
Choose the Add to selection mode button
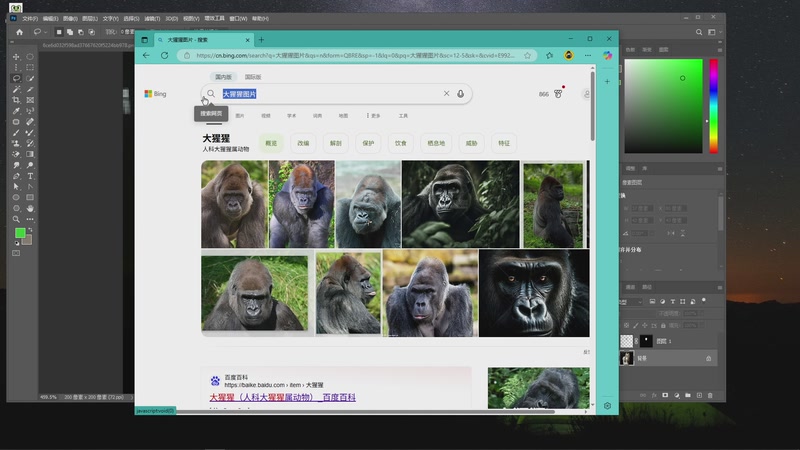tap(70, 32)
